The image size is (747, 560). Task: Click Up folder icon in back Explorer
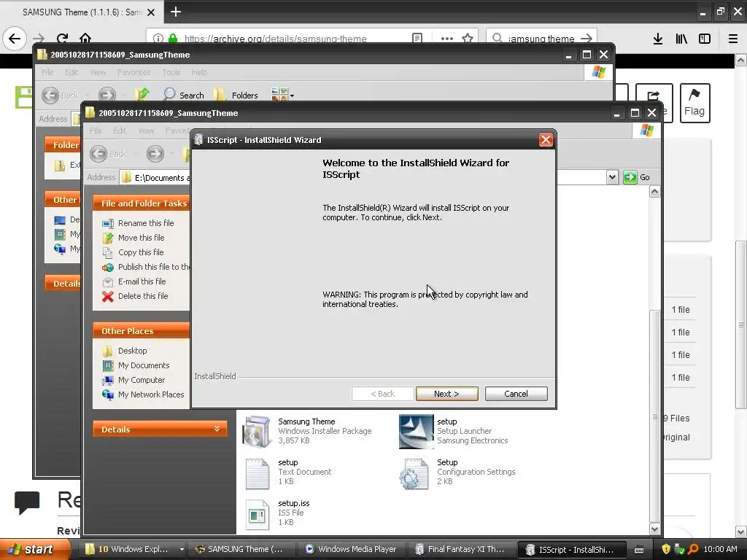click(x=142, y=95)
